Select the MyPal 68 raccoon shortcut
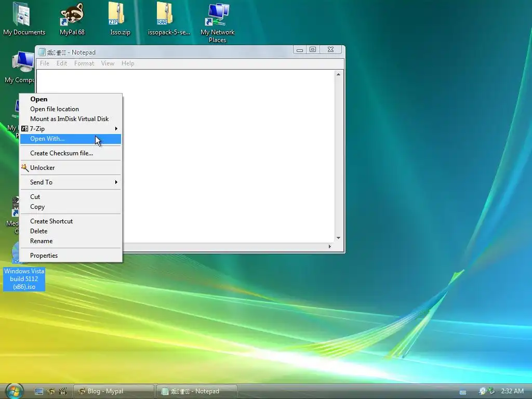532x399 pixels. tap(72, 19)
